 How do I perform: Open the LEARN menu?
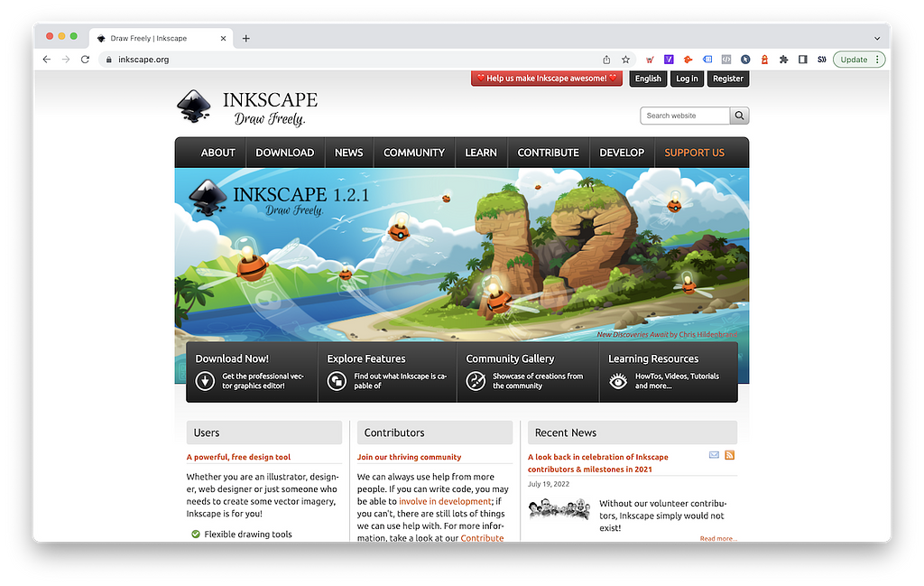[x=481, y=153]
